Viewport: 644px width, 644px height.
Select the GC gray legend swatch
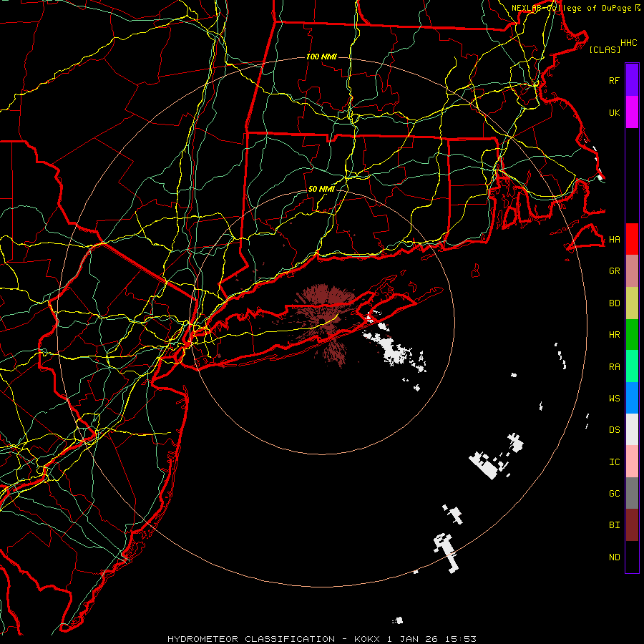click(632, 493)
